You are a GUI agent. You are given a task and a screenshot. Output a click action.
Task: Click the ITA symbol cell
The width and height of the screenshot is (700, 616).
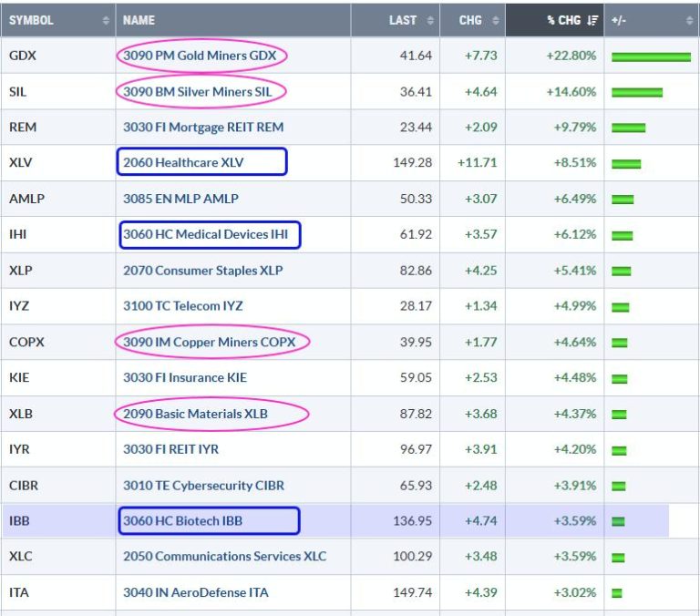19,592
